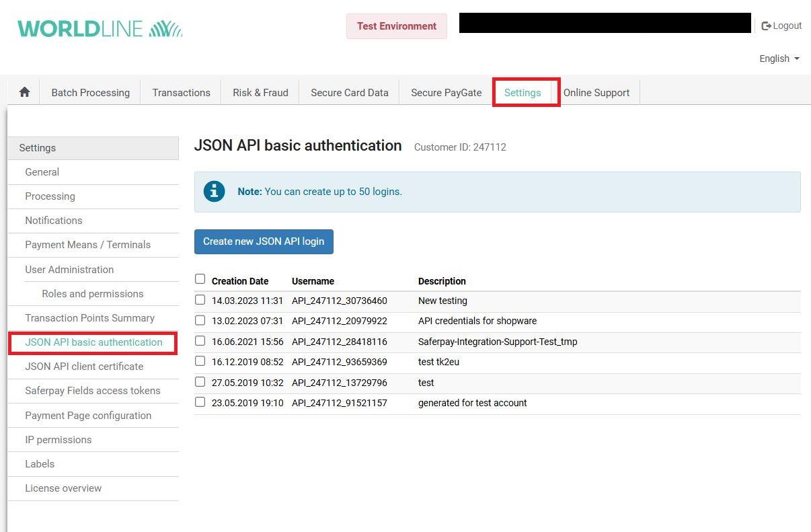Click the Worldline logo

[x=100, y=28]
